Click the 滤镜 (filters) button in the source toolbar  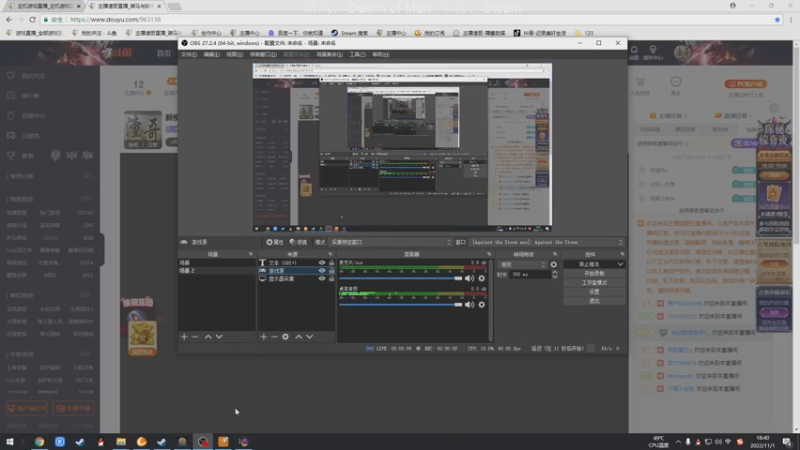(298, 242)
